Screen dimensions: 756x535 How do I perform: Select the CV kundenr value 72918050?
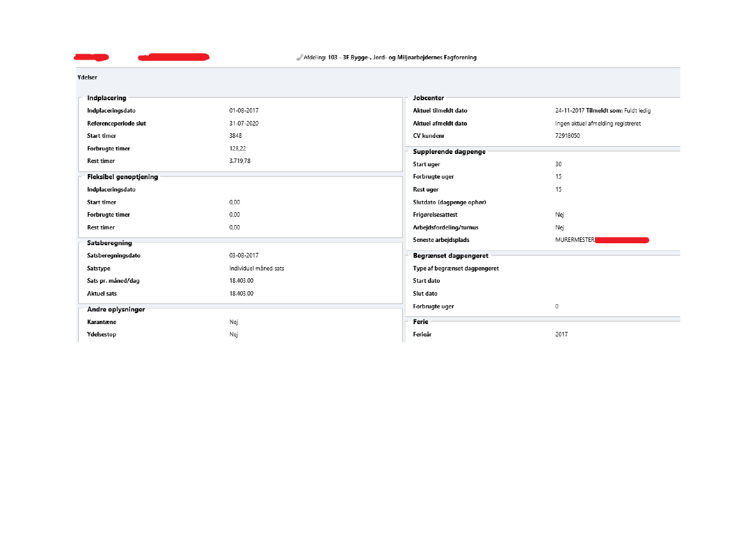[x=567, y=136]
